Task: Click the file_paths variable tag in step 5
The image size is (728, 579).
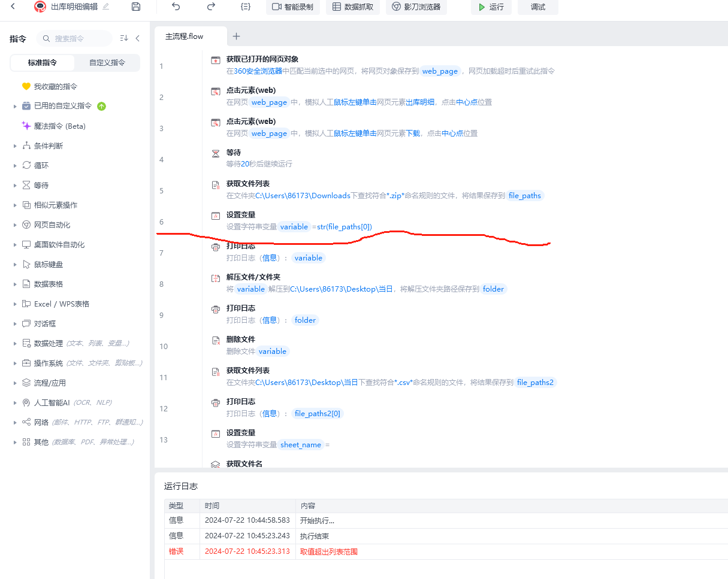Action: click(524, 196)
